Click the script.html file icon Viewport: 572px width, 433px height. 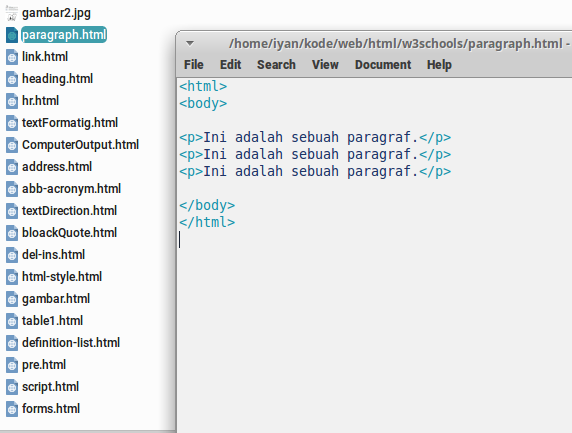(x=12, y=387)
